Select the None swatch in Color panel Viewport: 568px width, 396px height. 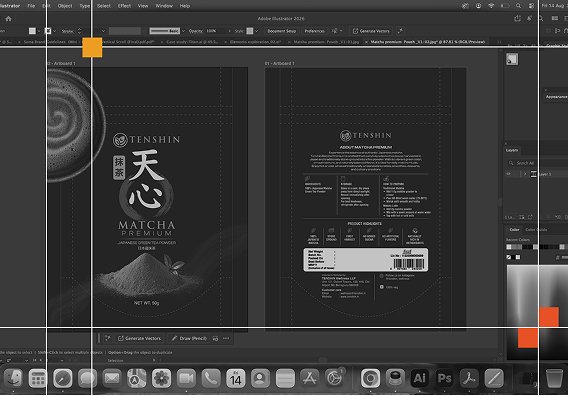click(509, 257)
